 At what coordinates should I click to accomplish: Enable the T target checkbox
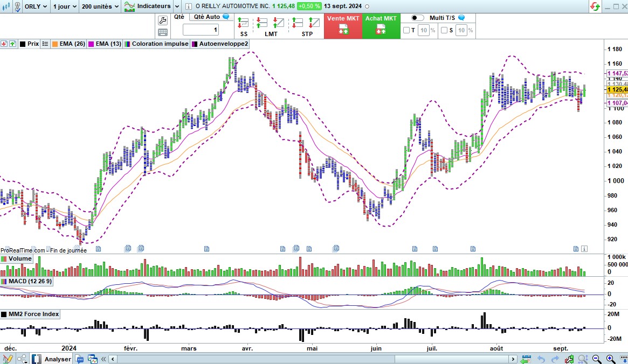406,30
